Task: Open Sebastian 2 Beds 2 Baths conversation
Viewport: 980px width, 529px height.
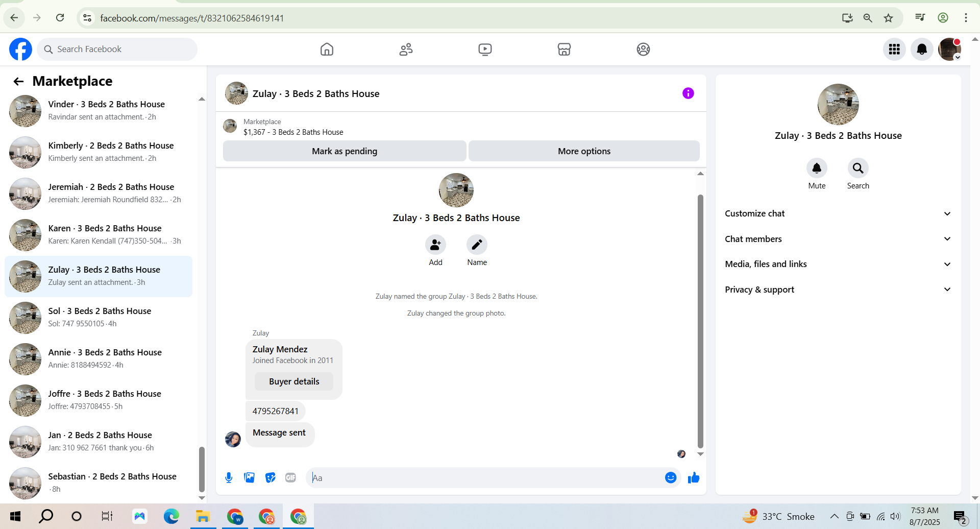Action: 99,483
